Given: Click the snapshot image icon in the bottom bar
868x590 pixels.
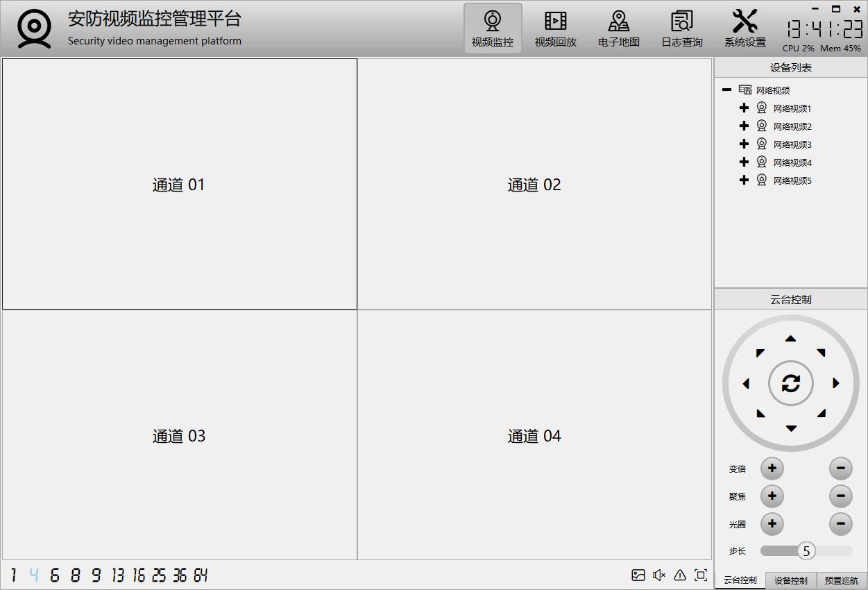Looking at the screenshot, I should pyautogui.click(x=638, y=575).
